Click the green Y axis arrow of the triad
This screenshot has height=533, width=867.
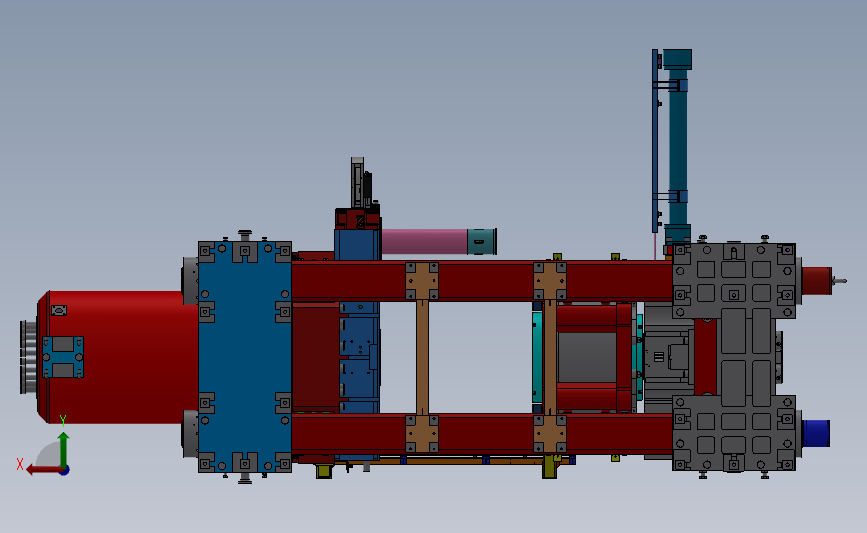click(x=64, y=451)
